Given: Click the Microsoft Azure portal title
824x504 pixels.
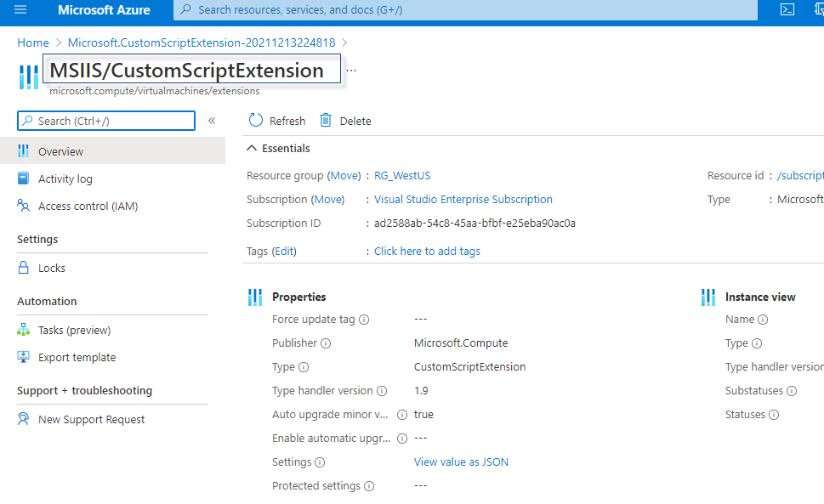Looking at the screenshot, I should pos(104,9).
